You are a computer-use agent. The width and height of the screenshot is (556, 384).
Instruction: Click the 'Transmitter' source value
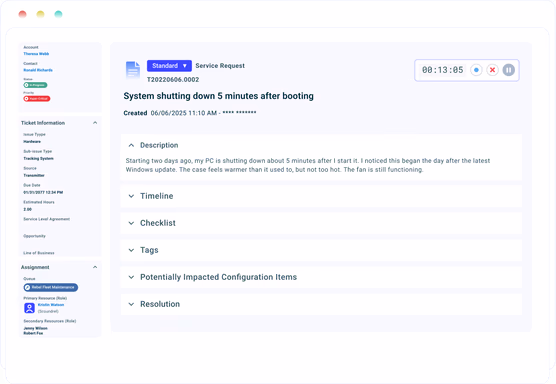pos(34,176)
